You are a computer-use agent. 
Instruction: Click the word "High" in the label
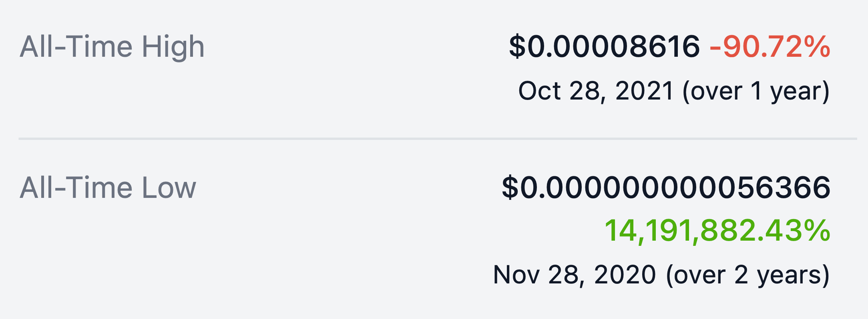coord(173,47)
